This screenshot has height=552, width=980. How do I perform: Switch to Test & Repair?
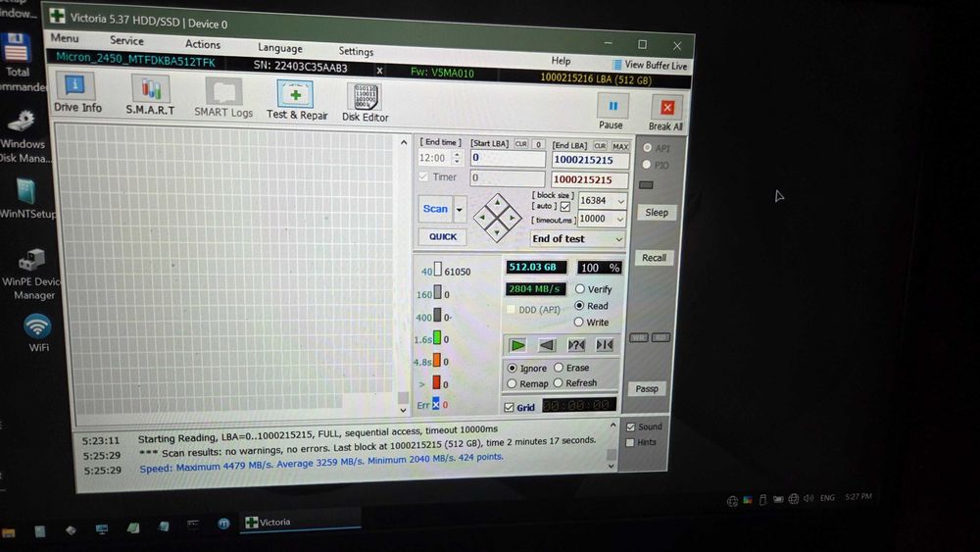coord(296,100)
